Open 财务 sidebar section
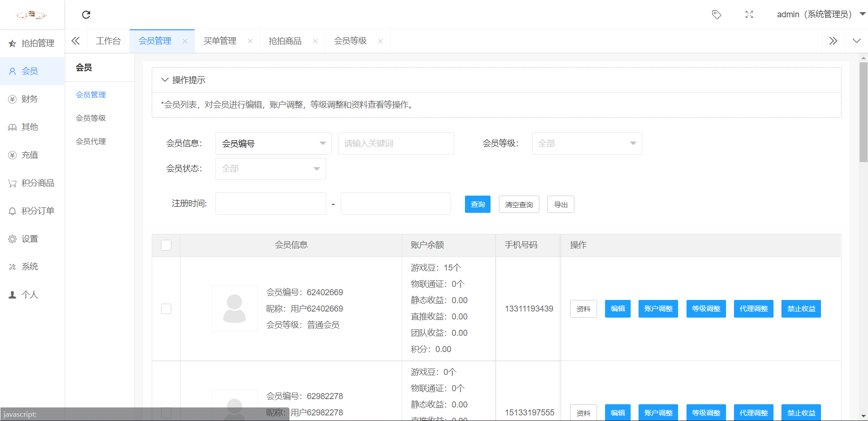This screenshot has height=421, width=868. coord(32,99)
